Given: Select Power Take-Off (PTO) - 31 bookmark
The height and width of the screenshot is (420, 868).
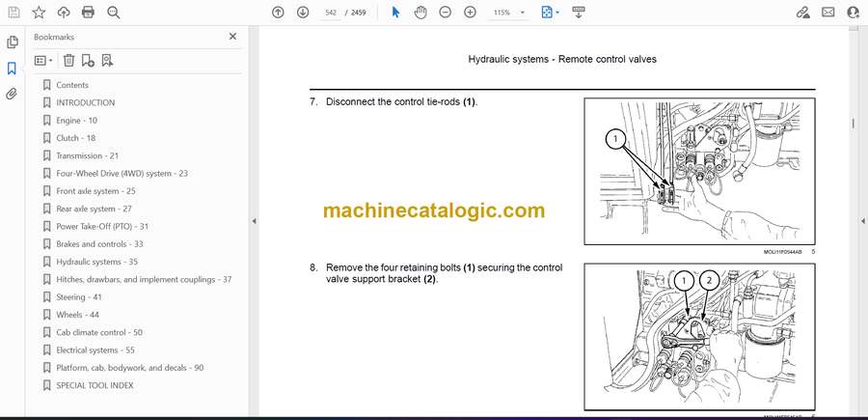Looking at the screenshot, I should tap(102, 227).
